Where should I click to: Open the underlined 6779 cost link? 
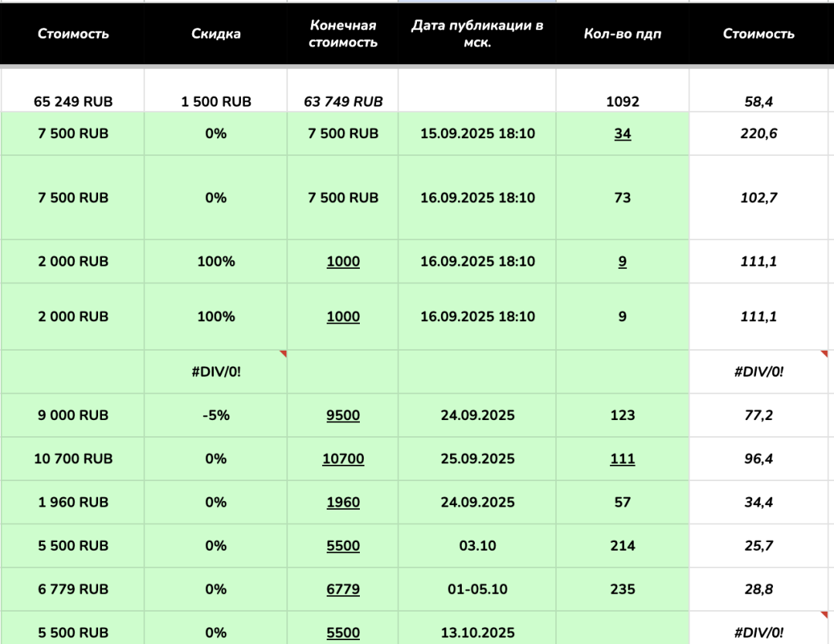(343, 589)
